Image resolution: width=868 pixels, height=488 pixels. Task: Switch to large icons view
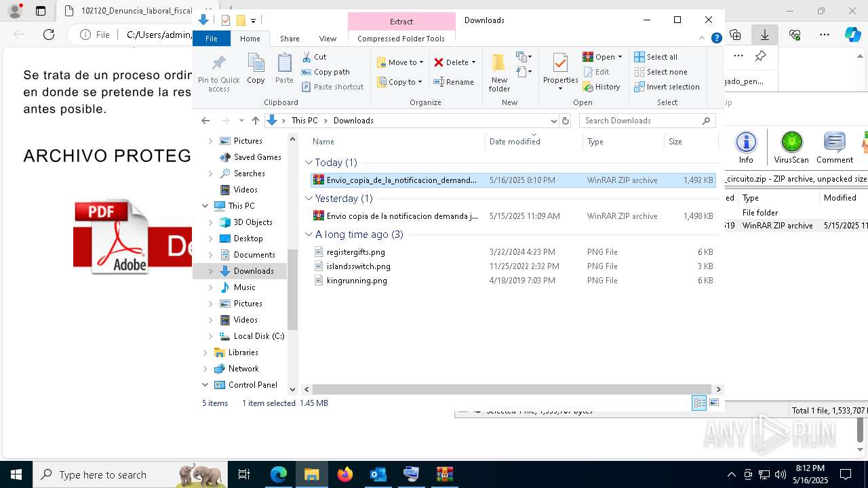click(714, 403)
